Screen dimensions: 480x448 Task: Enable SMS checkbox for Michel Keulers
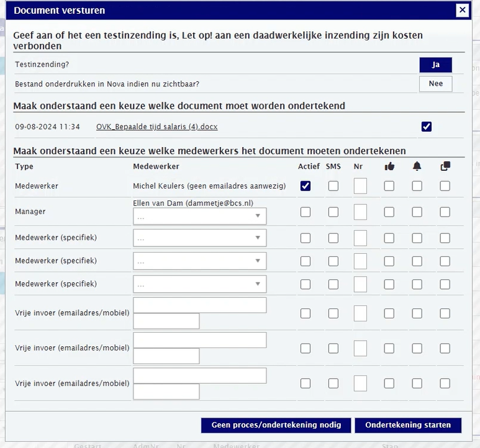(333, 186)
